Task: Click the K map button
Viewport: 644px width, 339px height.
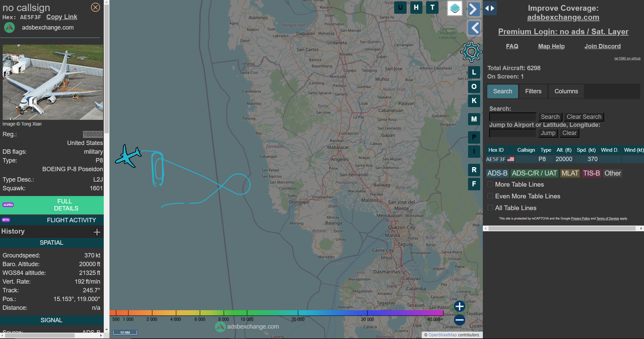Action: pyautogui.click(x=474, y=101)
